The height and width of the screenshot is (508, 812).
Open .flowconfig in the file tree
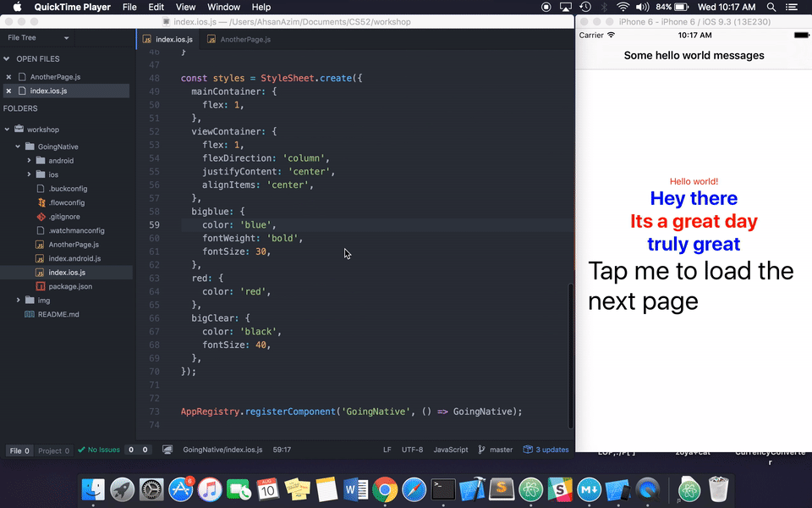tap(66, 202)
